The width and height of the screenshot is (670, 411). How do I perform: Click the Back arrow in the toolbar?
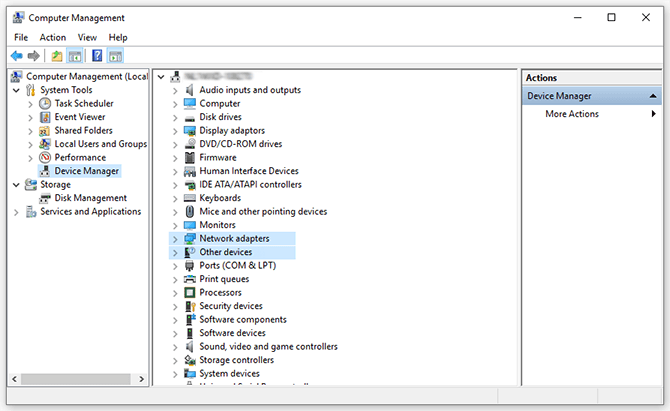[17, 56]
